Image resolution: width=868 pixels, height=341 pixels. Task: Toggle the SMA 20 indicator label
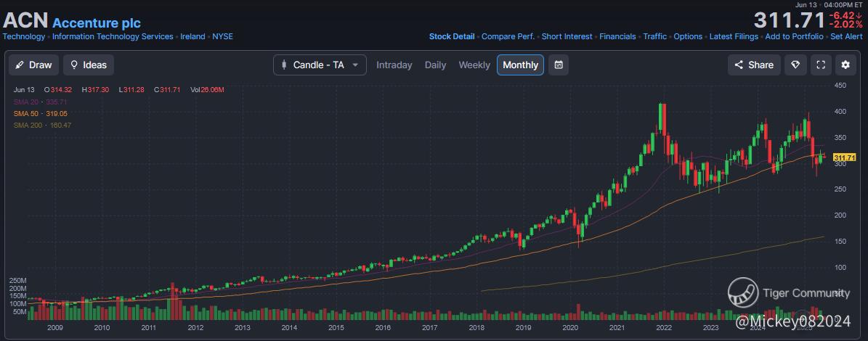coord(41,102)
